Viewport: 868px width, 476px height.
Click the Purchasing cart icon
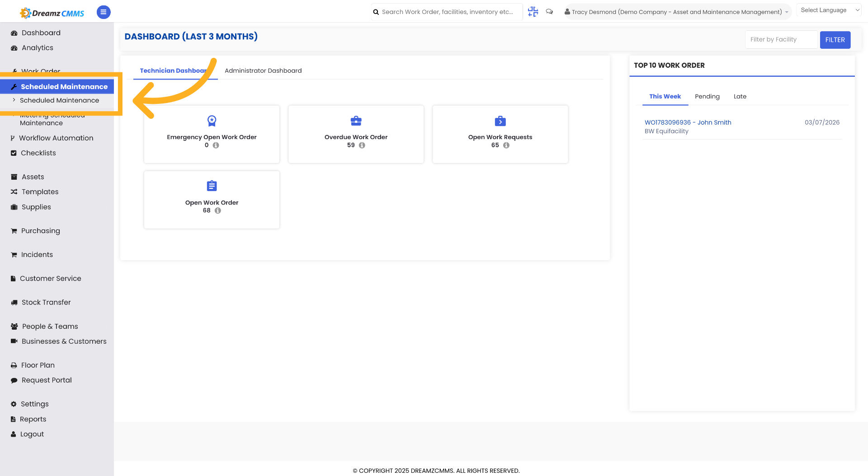point(14,231)
